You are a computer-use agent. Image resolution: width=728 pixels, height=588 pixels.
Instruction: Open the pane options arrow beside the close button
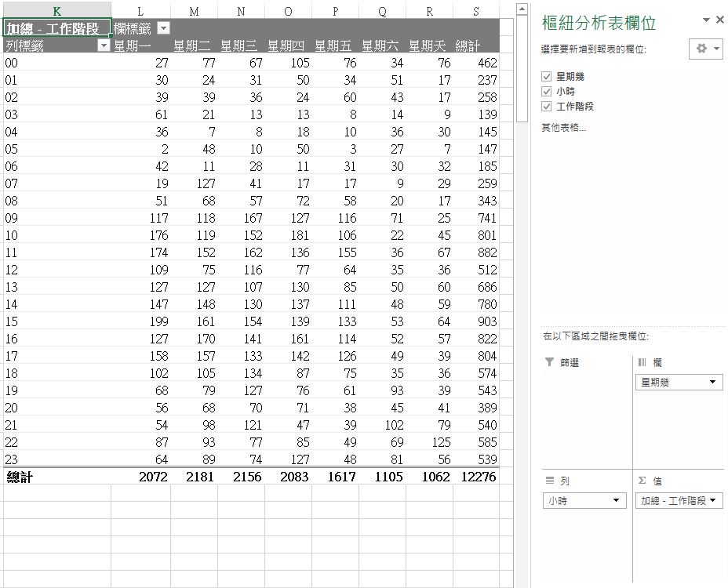point(706,20)
